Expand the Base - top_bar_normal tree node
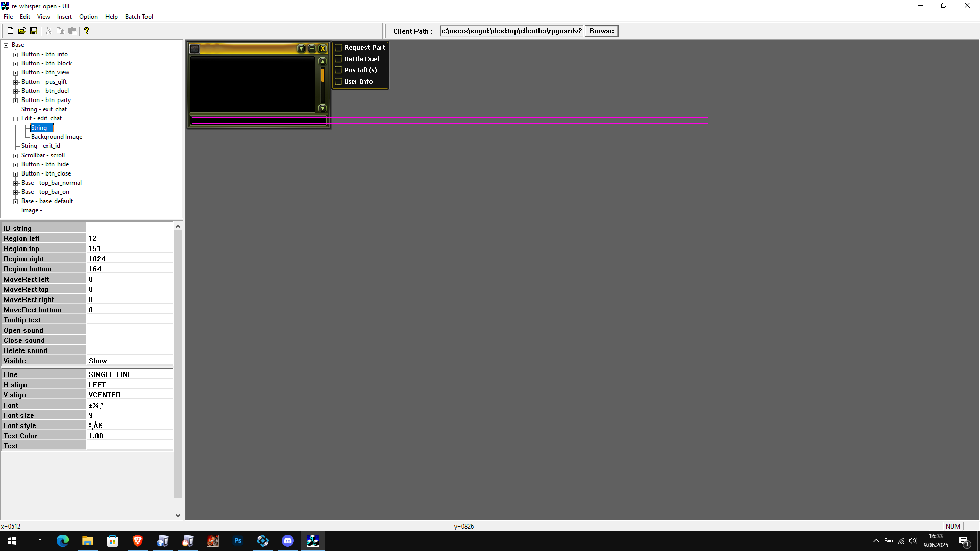The image size is (980, 551). coord(16,183)
